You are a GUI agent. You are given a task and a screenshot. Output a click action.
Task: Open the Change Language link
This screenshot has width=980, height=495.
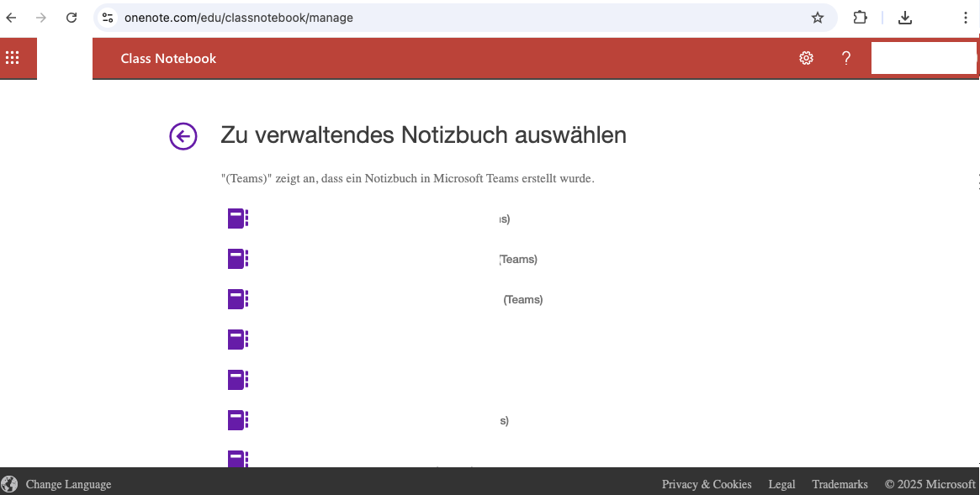(68, 484)
